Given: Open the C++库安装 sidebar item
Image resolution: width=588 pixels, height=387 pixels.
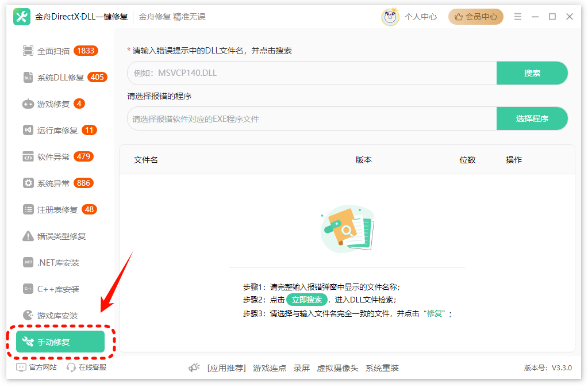Looking at the screenshot, I should [51, 289].
